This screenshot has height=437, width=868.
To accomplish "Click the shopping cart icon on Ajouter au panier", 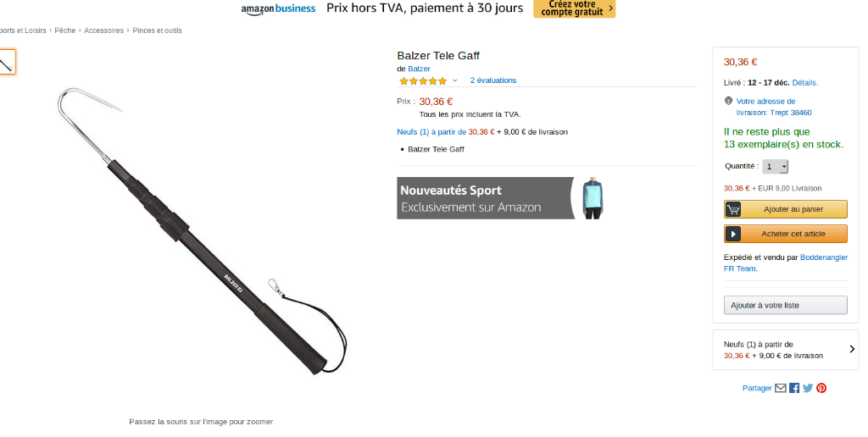I will point(733,209).
